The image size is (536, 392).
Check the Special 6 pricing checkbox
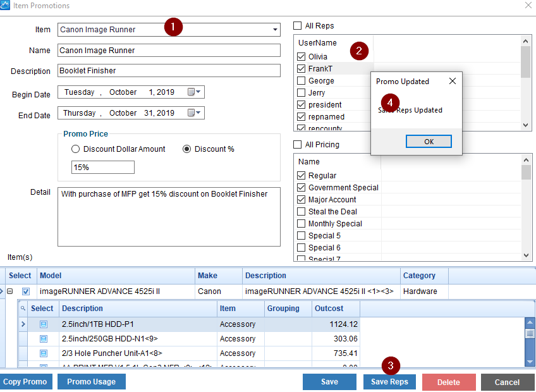(x=301, y=248)
